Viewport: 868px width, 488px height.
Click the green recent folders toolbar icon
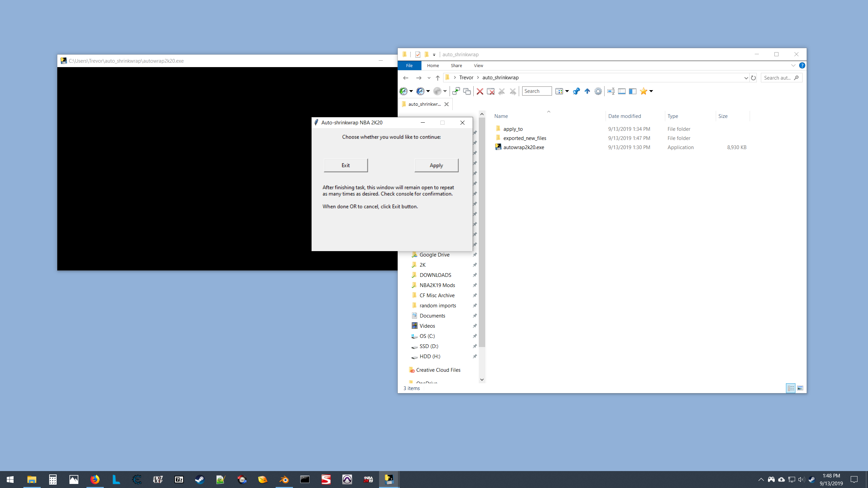(x=403, y=91)
